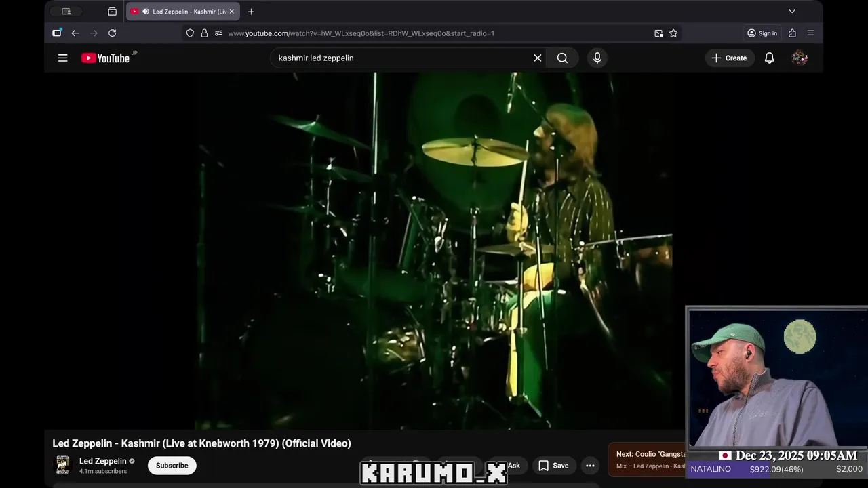The image size is (868, 488).
Task: Run search with the magnifier button
Action: [x=562, y=58]
